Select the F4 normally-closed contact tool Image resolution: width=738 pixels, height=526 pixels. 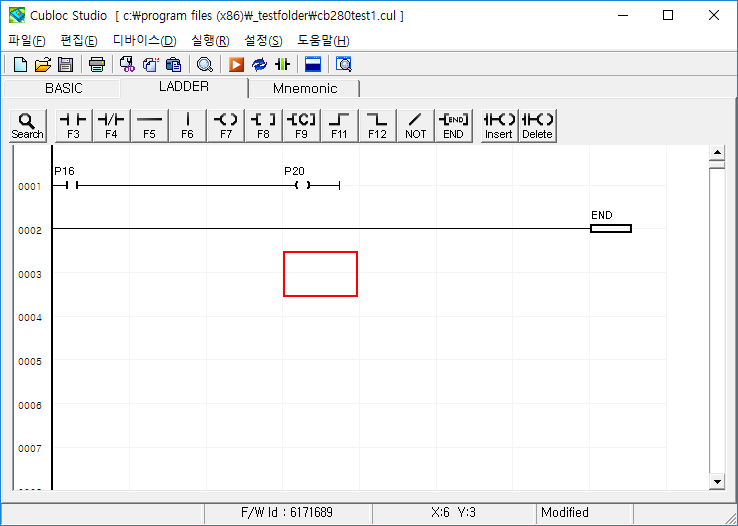click(111, 125)
